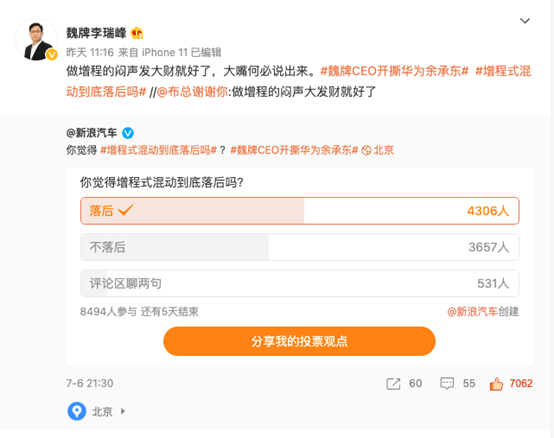Open the @新浪汽车创建 poll creator link
Screen dimensions: 554x438
[x=483, y=312]
